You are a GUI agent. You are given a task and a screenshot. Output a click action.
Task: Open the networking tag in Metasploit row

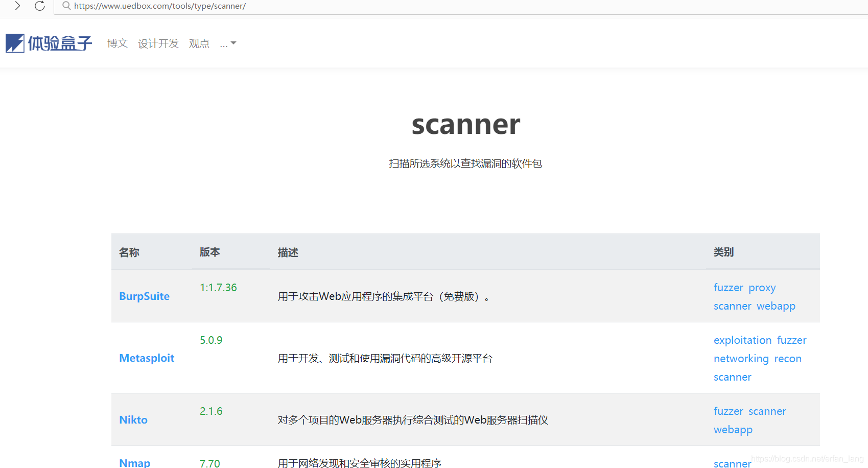(741, 359)
